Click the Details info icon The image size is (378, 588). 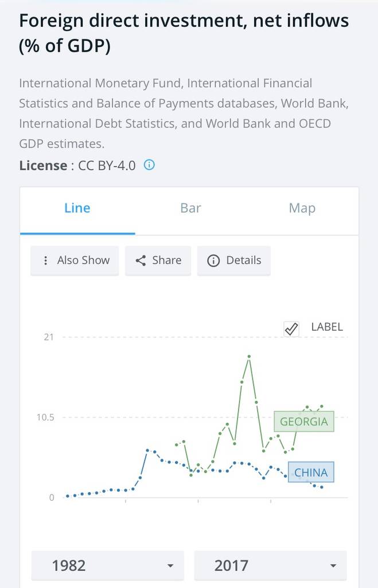click(x=213, y=261)
